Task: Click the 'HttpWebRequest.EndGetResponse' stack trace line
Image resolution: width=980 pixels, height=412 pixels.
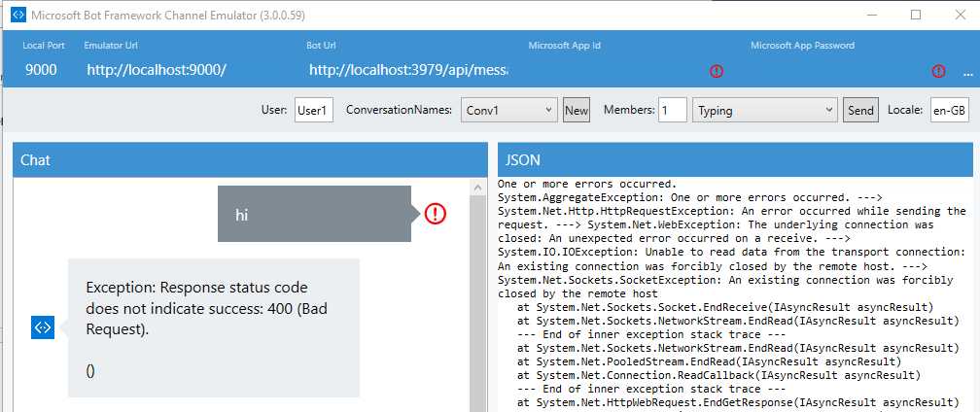Action: 739,402
